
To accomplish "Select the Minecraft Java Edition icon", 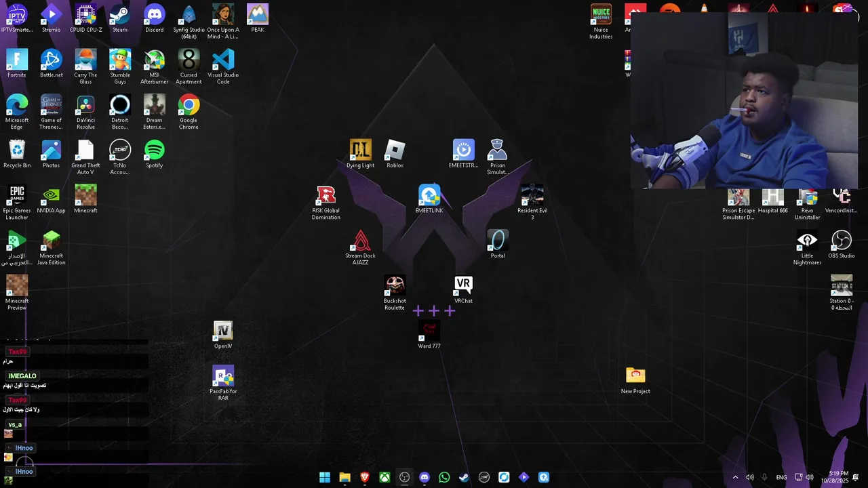I will coord(51,247).
